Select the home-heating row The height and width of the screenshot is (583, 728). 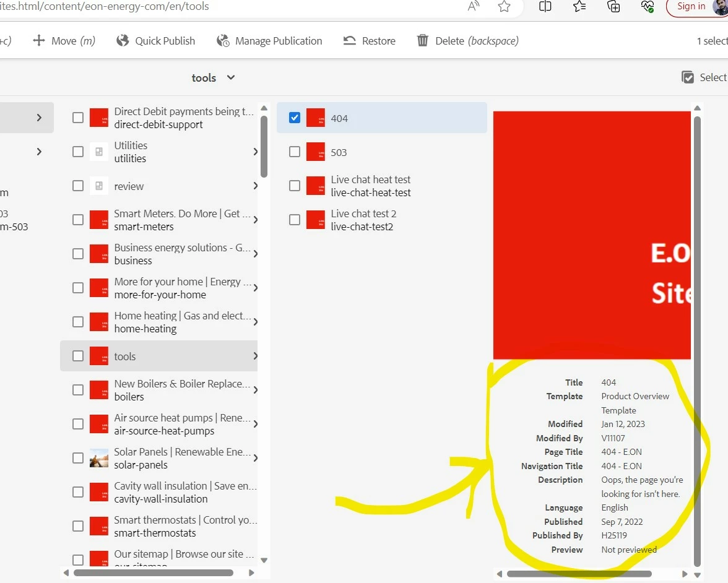tap(158, 322)
